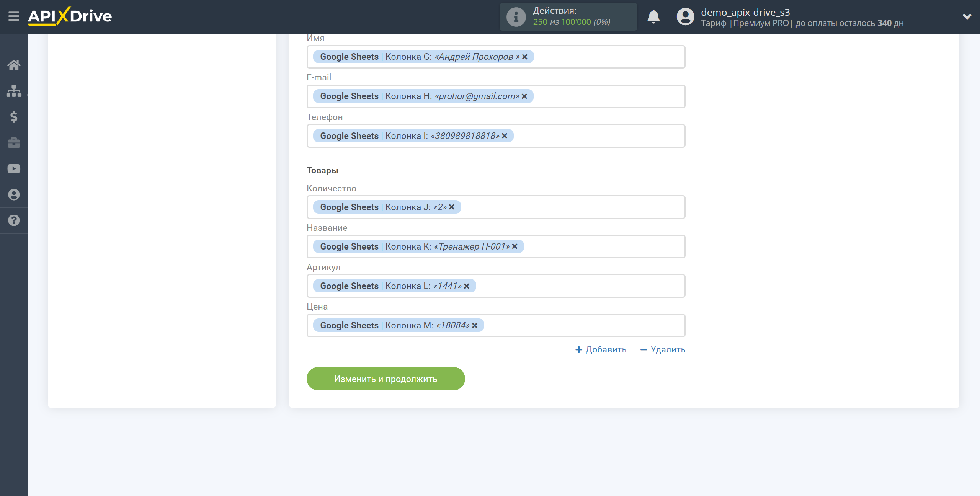This screenshot has width=980, height=496.
Task: Select the Колонка L 1441 tag
Action: tap(394, 286)
